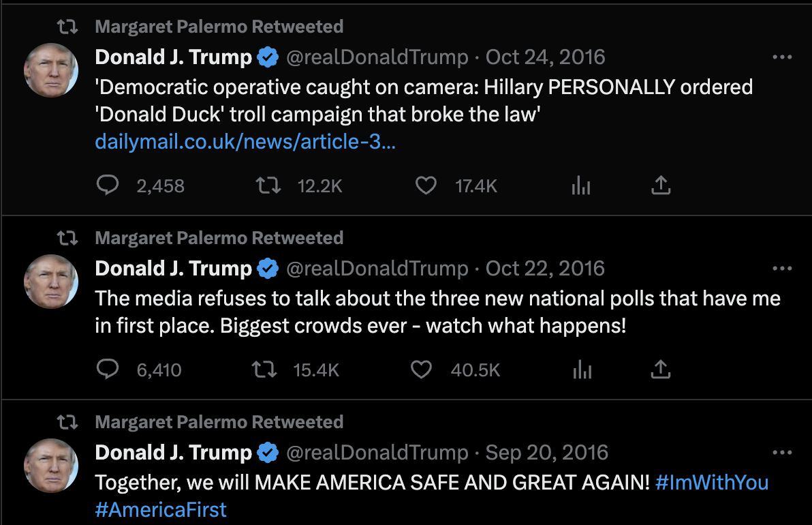The image size is (812, 525).
Task: Open the #ImWithYou hashtag
Action: click(x=712, y=483)
